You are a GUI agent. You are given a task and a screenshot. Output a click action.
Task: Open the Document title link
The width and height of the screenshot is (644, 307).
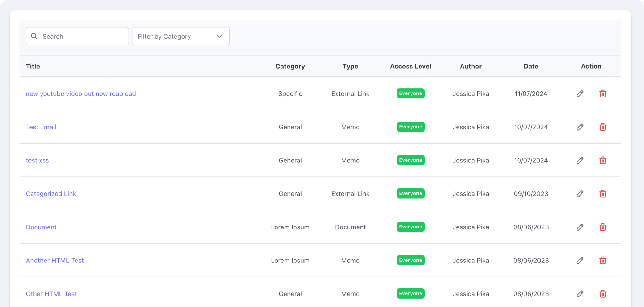click(x=41, y=227)
